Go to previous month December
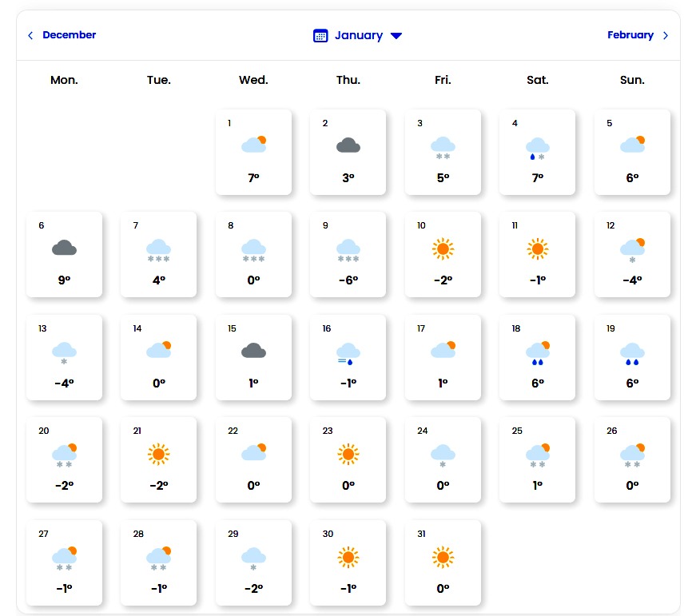 [69, 35]
